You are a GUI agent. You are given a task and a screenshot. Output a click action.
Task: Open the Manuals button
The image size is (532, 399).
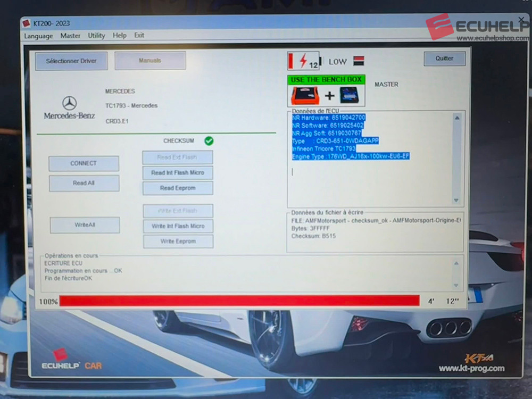click(150, 61)
